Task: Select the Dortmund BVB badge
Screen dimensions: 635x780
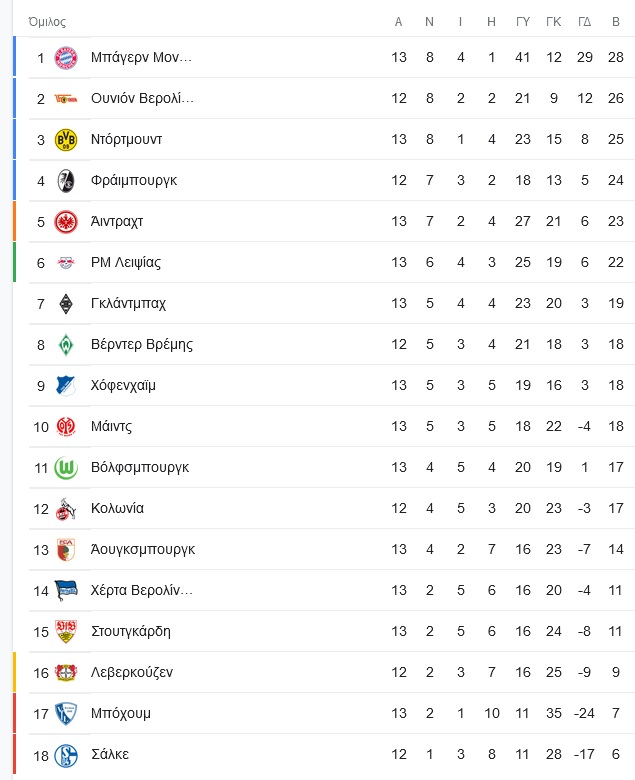Action: (66, 140)
